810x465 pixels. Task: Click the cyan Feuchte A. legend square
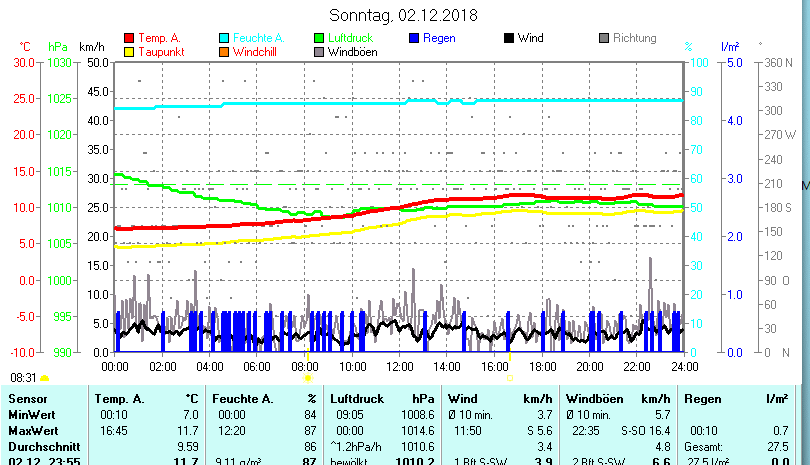[x=224, y=39]
